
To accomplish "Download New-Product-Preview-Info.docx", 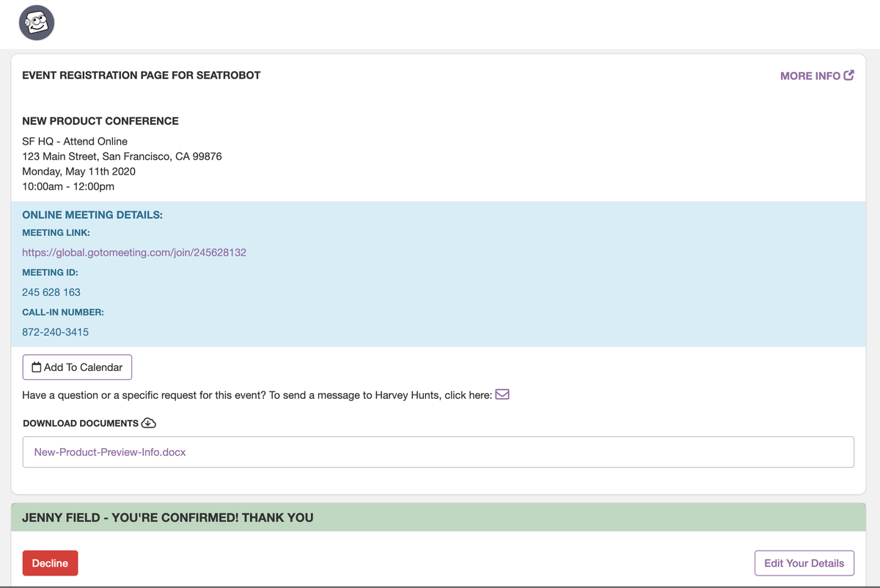I will coord(109,452).
